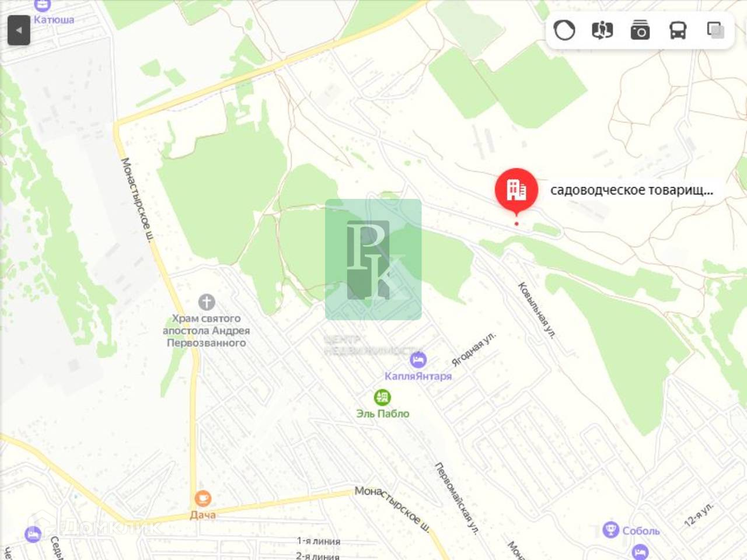Enable street panoramas layer
The height and width of the screenshot is (560, 747).
602,30
